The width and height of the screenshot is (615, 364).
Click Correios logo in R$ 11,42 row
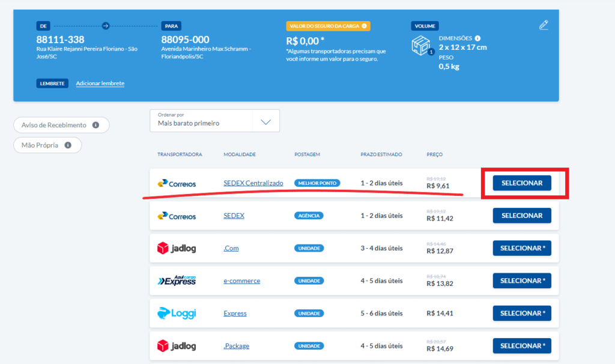(177, 216)
